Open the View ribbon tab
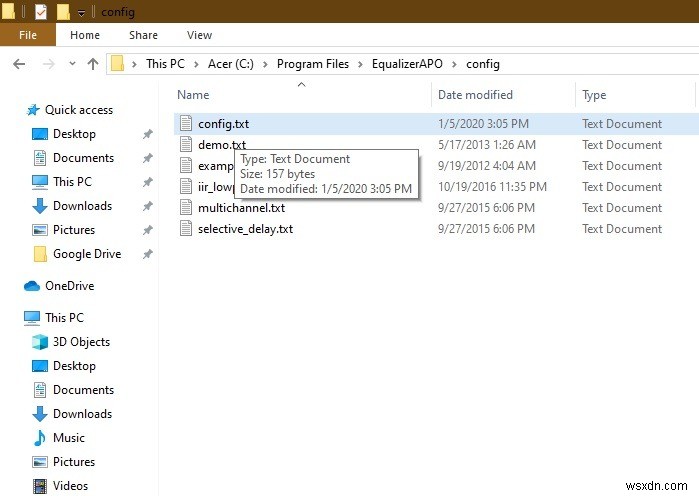Screen dimensions: 699x496 (199, 35)
